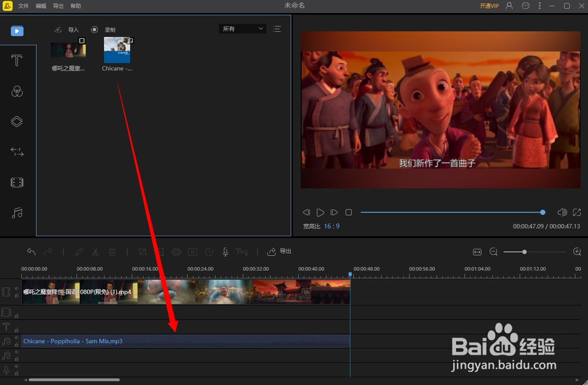The height and width of the screenshot is (385, 588).
Task: Toggle media list view icon
Action: (277, 29)
